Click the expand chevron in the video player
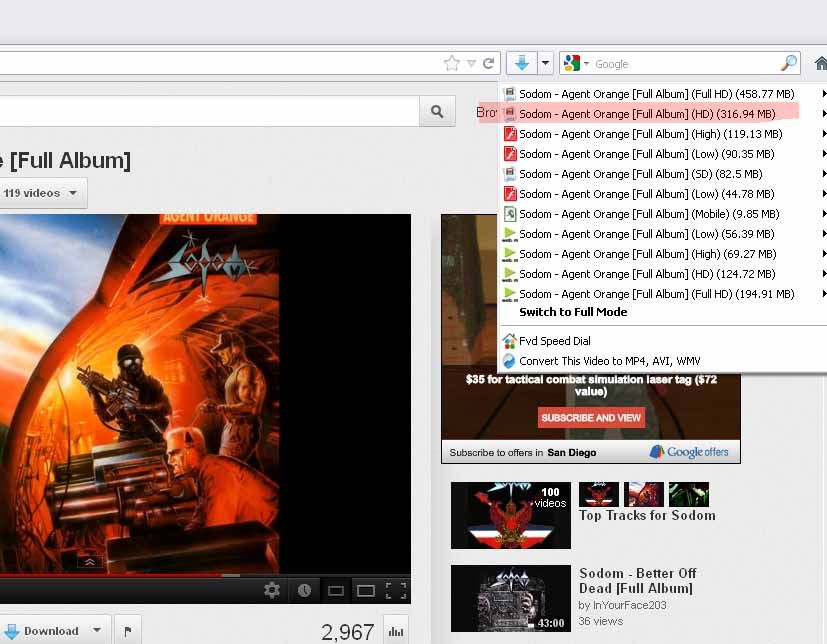Image resolution: width=827 pixels, height=644 pixels. tap(90, 562)
